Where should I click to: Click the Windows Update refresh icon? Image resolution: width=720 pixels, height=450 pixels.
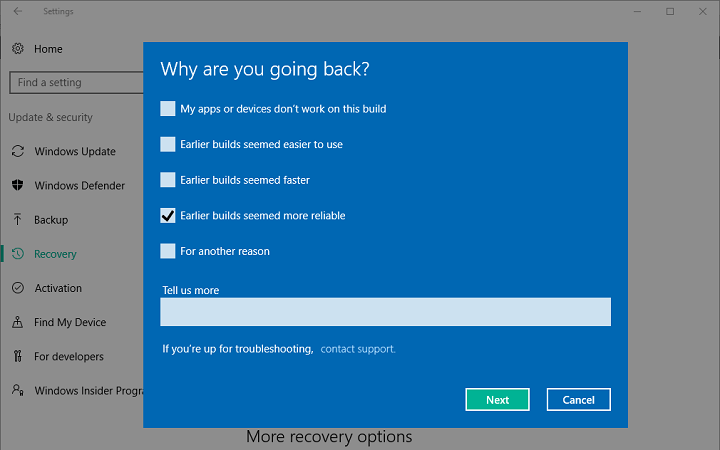17,151
